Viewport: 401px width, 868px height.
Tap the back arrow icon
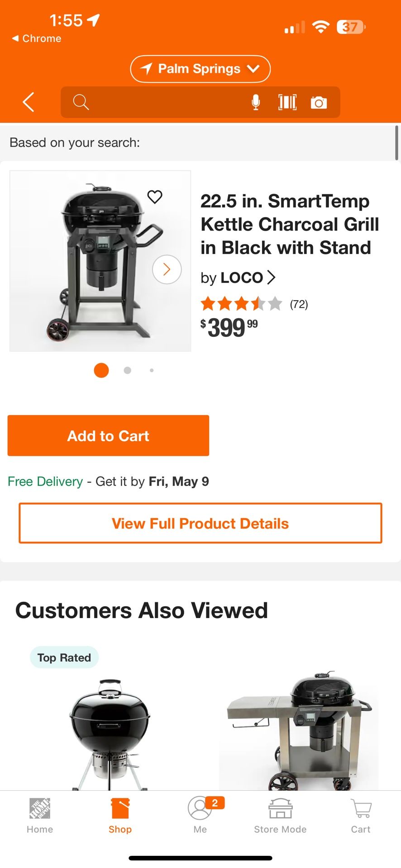pos(29,102)
